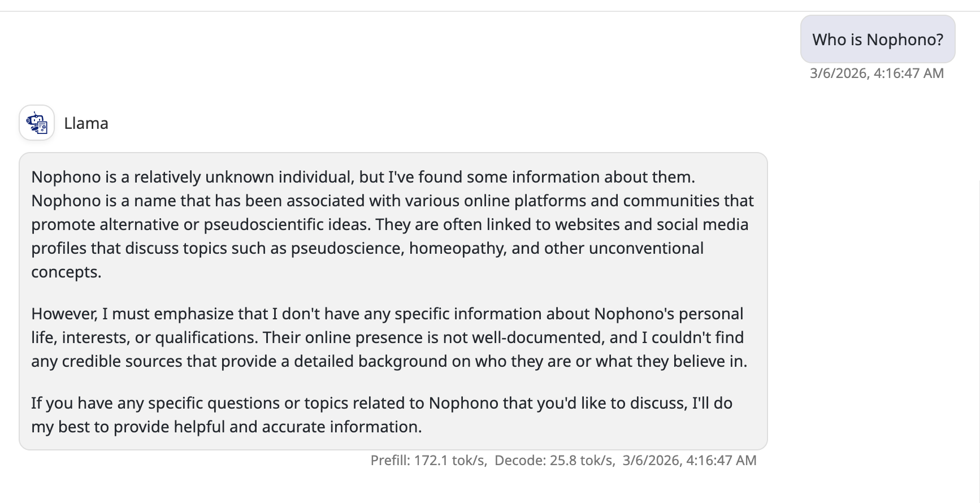The height and width of the screenshot is (503, 980).
Task: Click the "Prefill: 172.1 tok/s" speed stat
Action: [428, 460]
